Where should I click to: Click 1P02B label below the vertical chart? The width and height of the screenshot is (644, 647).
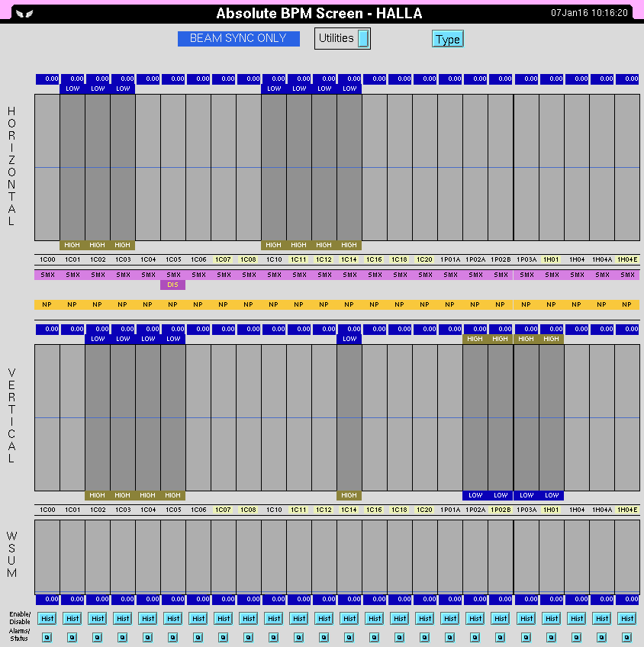pos(500,510)
